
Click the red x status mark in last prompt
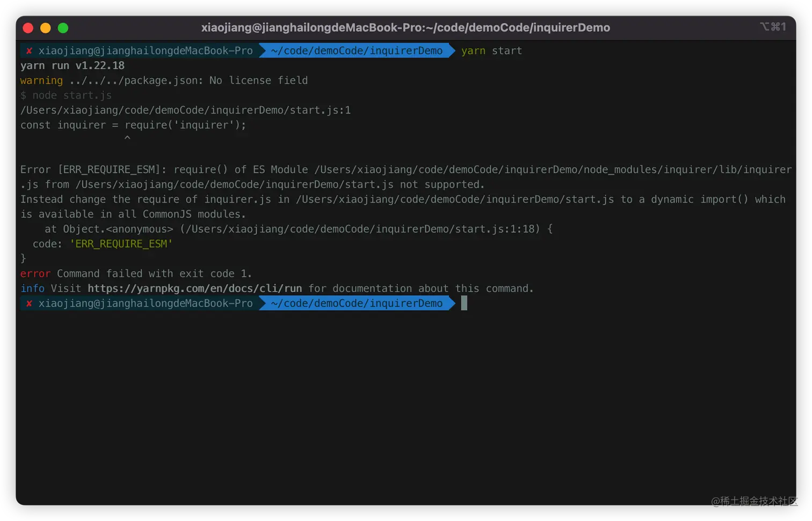29,304
